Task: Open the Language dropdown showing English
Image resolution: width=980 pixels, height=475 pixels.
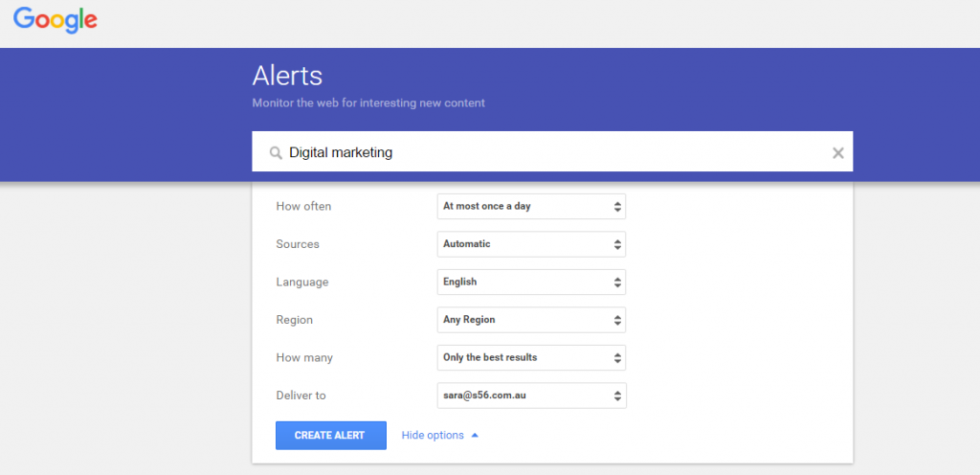Action: (531, 283)
